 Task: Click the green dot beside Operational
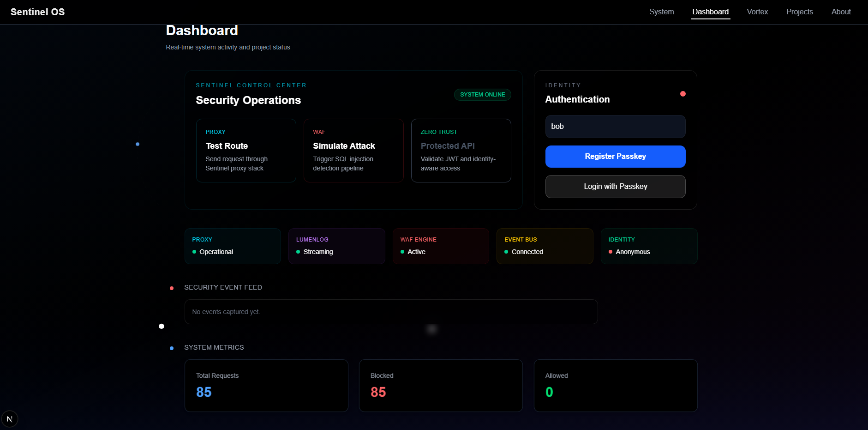tap(194, 252)
